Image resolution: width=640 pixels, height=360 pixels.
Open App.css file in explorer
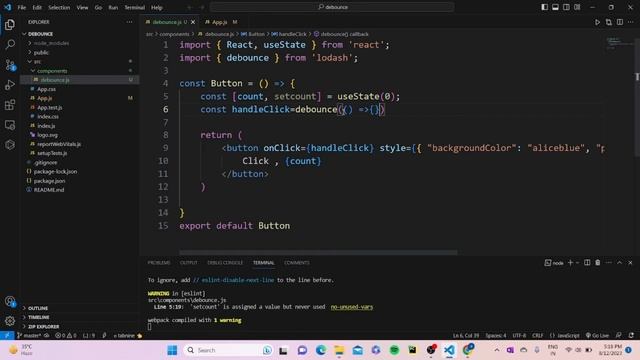47,89
